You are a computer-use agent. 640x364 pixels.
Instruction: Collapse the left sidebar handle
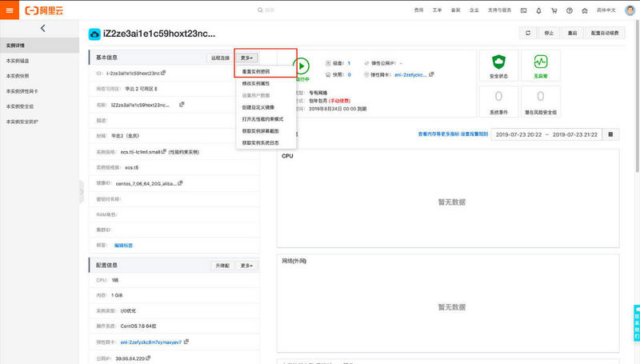[82, 192]
